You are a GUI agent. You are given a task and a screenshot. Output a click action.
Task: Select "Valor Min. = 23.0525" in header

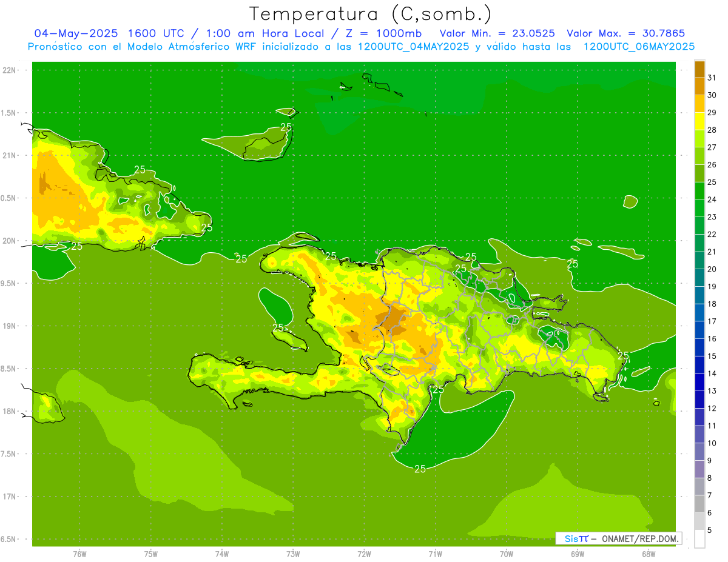click(497, 33)
